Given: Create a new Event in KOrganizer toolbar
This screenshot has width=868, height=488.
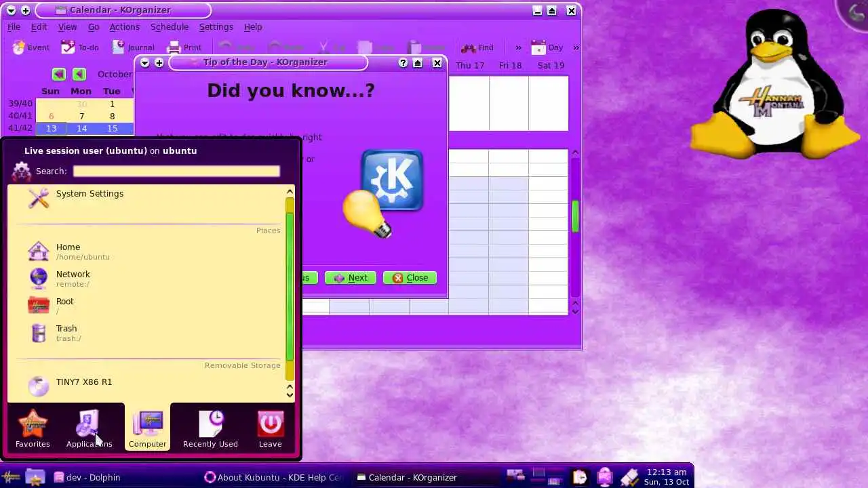Looking at the screenshot, I should click(x=31, y=47).
